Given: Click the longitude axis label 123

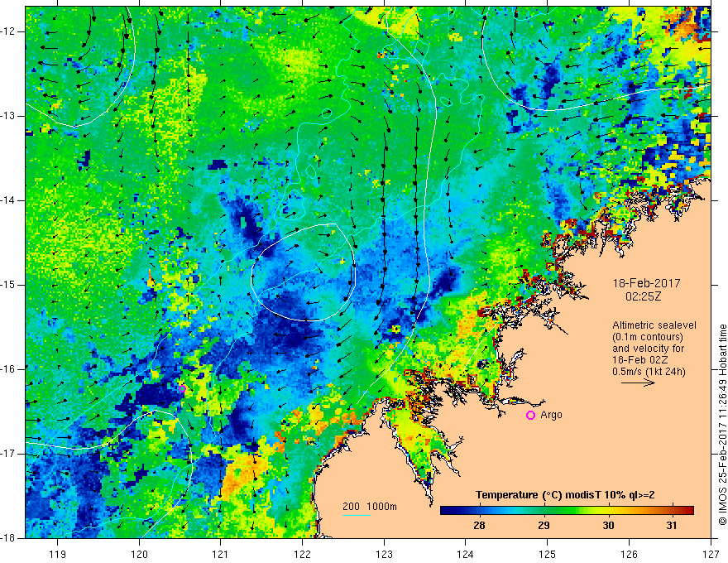Looking at the screenshot, I should pyautogui.click(x=384, y=554).
